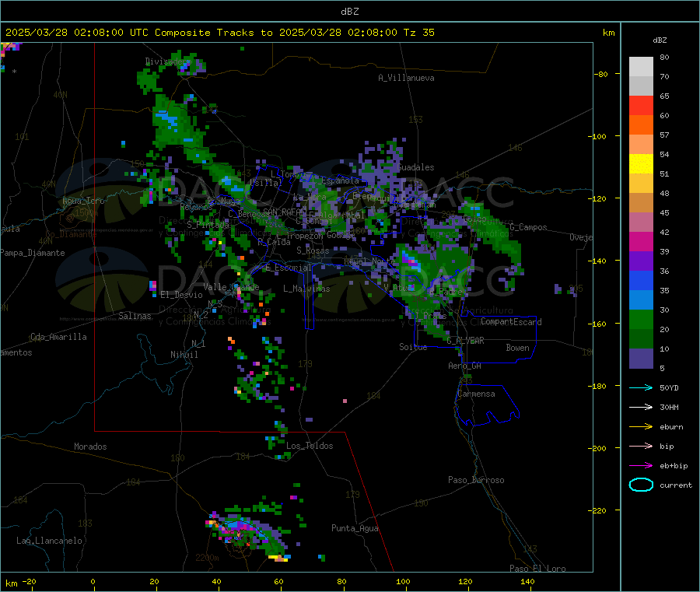The image size is (700, 592).
Task: Click the Punta_Agua map label
Action: coord(355,528)
